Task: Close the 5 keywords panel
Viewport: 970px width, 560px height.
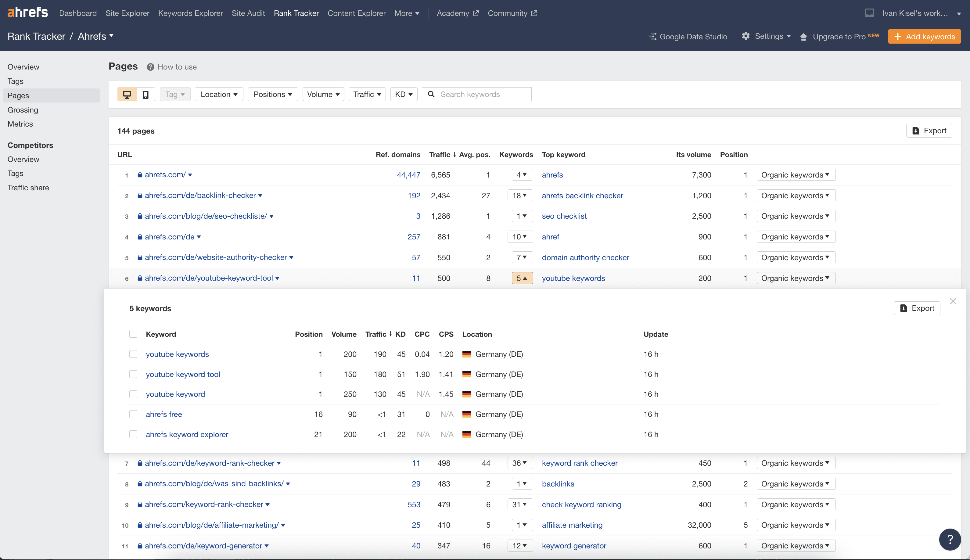Action: pyautogui.click(x=953, y=301)
